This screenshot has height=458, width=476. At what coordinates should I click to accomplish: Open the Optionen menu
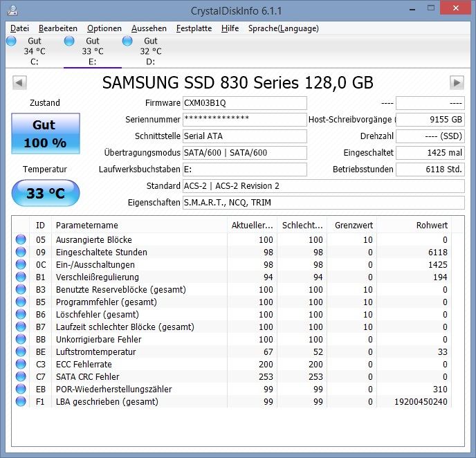click(x=104, y=28)
